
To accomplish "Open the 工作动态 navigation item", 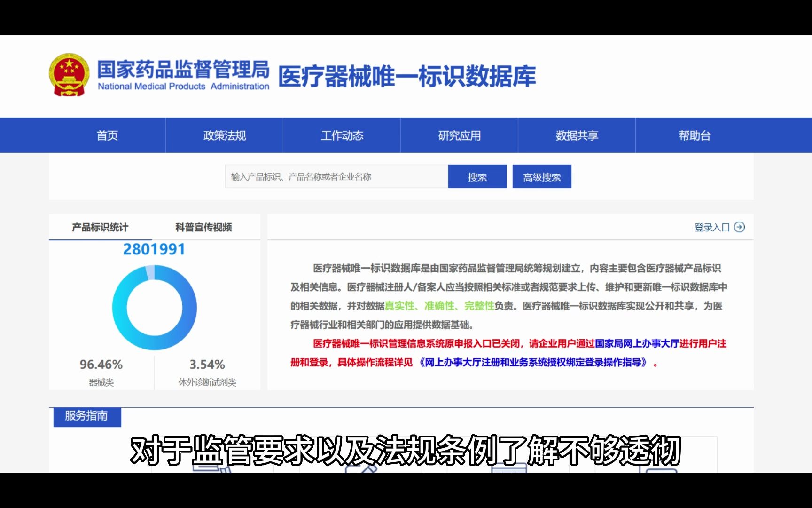I will pyautogui.click(x=342, y=135).
